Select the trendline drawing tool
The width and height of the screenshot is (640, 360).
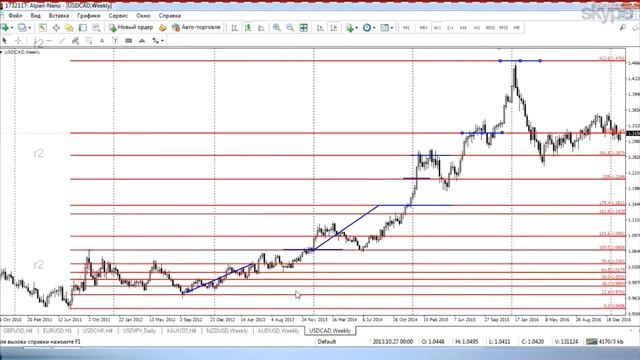[x=62, y=41]
